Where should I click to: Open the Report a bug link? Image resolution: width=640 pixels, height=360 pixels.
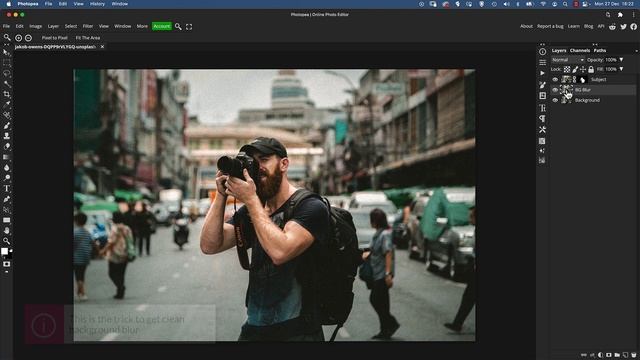pos(550,26)
